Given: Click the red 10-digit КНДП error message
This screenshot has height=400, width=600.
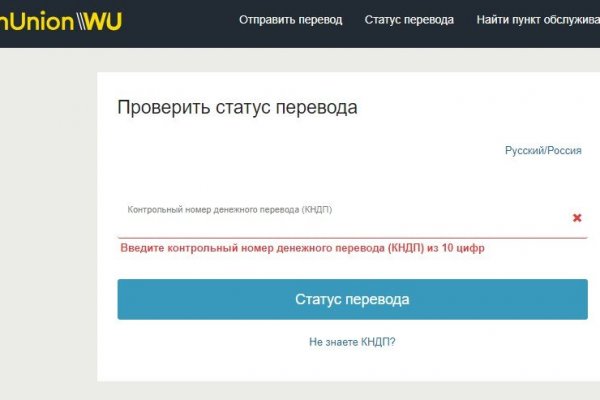Looking at the screenshot, I should [x=302, y=248].
